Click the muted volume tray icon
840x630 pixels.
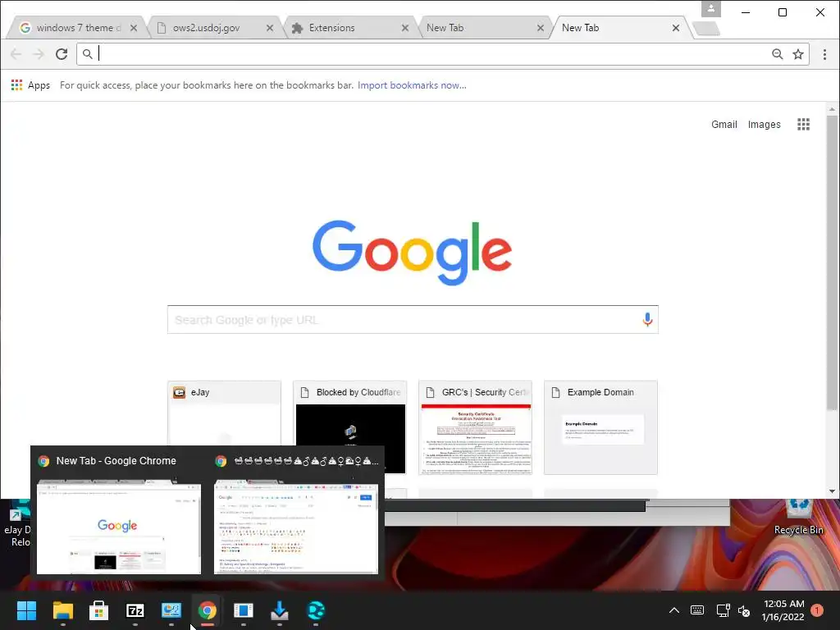click(744, 610)
